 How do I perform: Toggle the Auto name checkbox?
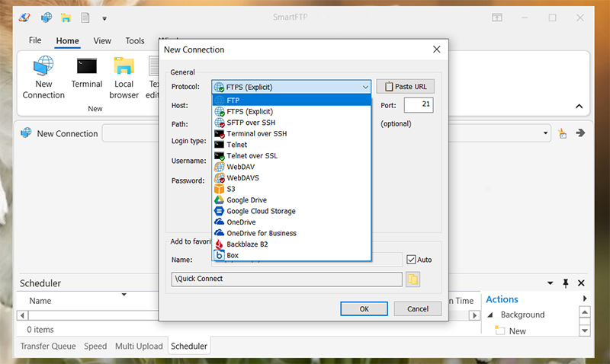pos(411,260)
